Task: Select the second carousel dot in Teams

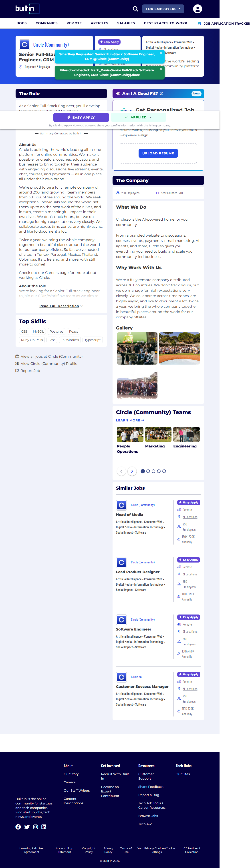Action: [148, 471]
